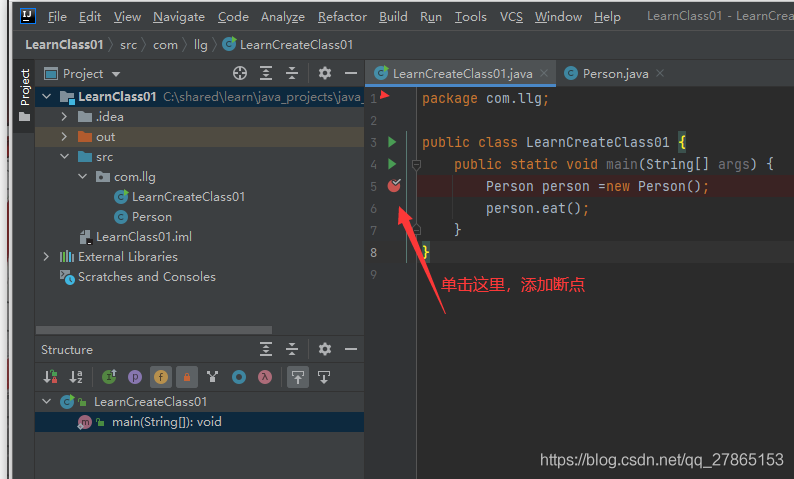Click com breadcrumb
Image resolution: width=794 pixels, height=479 pixels.
pos(165,45)
